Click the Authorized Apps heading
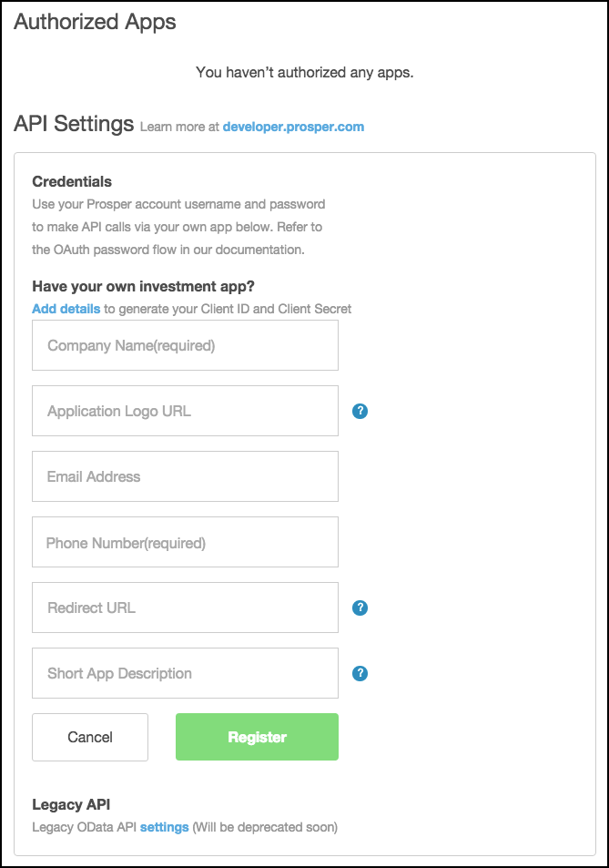The width and height of the screenshot is (609, 868). (94, 22)
